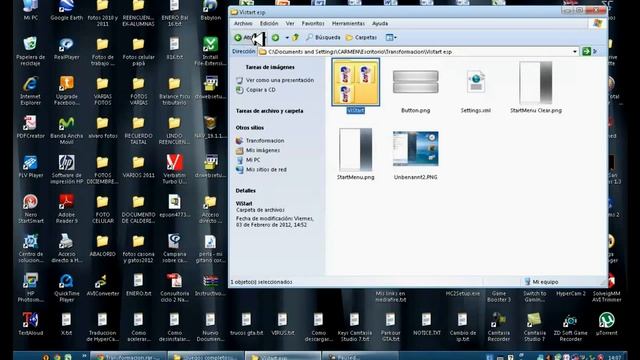This screenshot has height=360, width=640.
Task: Switch to juegos completos taskbar button
Action: click(205, 356)
